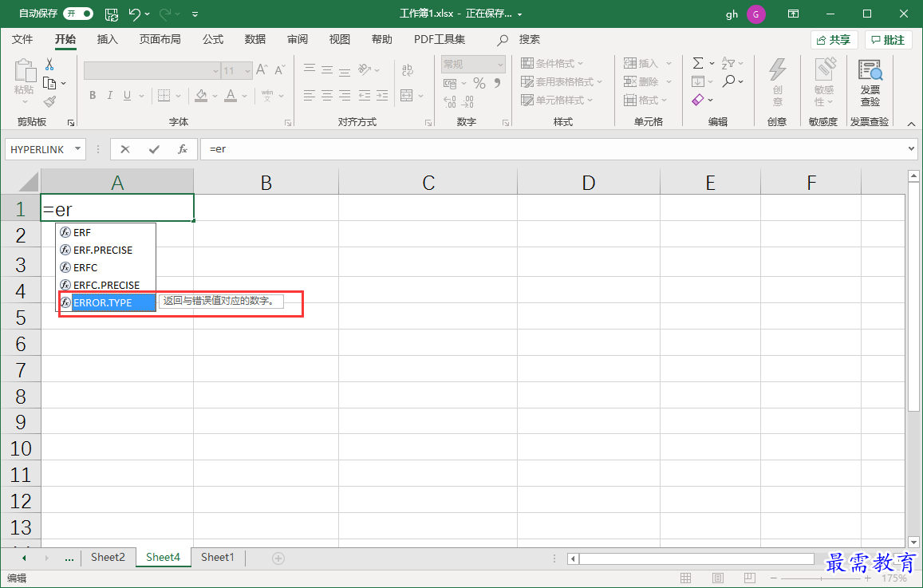Toggle Bold formatting button
923x588 pixels.
[x=93, y=96]
